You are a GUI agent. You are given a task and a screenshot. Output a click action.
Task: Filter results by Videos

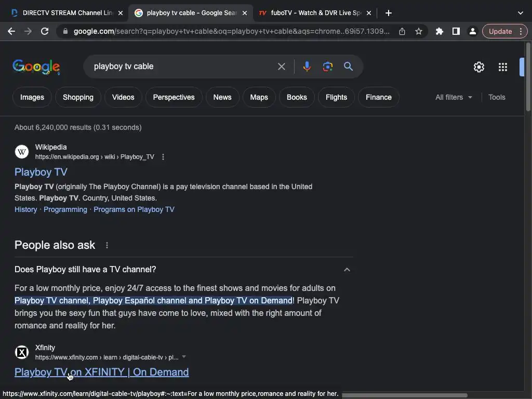[123, 97]
